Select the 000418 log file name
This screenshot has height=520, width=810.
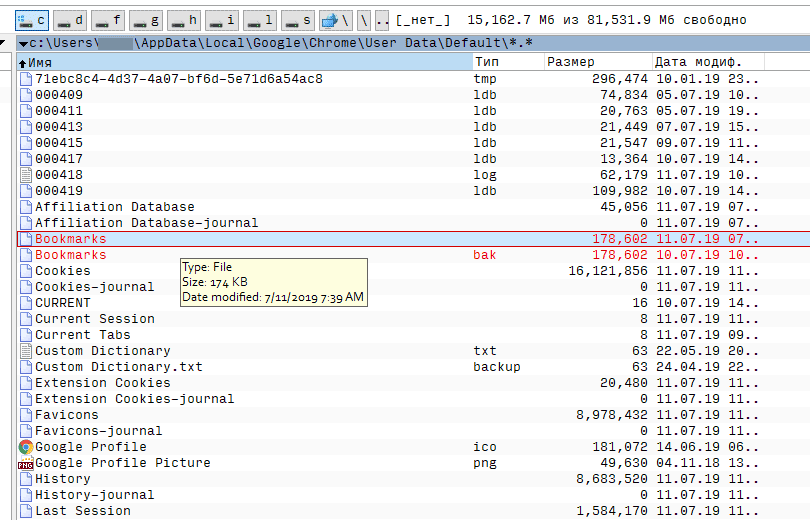coord(59,175)
